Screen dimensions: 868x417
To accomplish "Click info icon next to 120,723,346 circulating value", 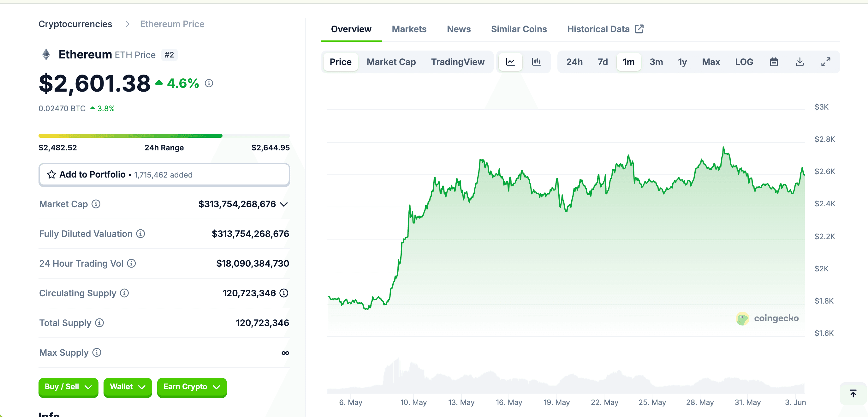I will pos(284,293).
